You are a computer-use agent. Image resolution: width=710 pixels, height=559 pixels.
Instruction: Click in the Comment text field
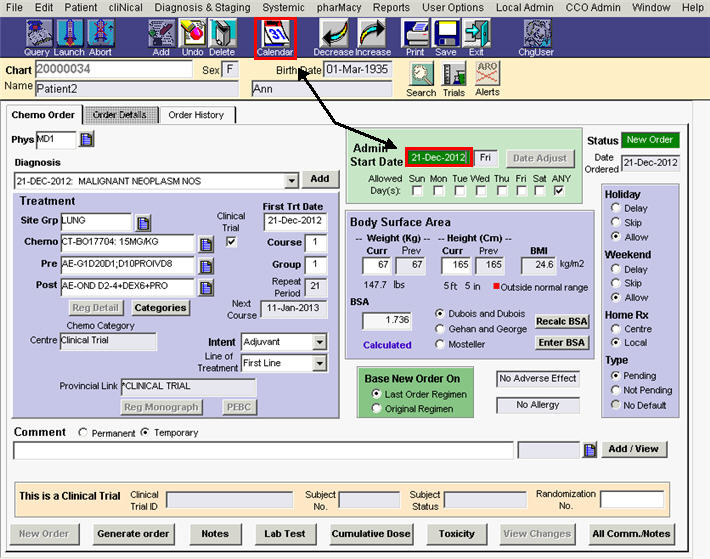[263, 450]
